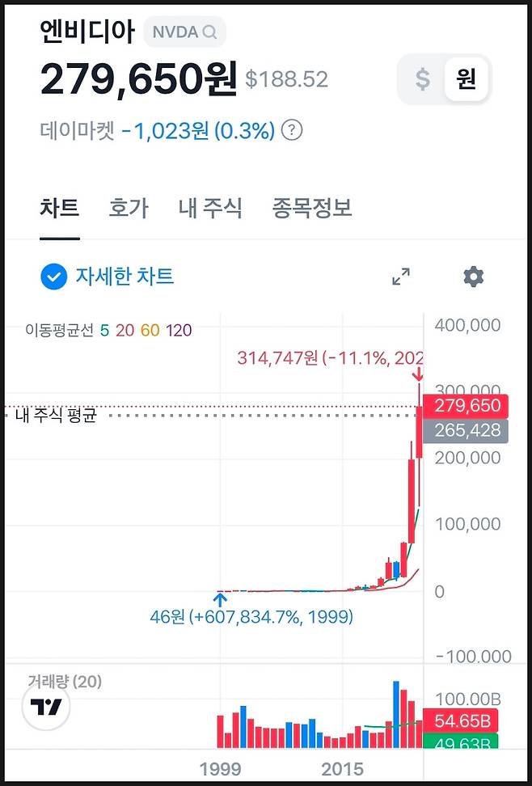Viewport: 532px width, 786px height.
Task: Click the 거래량 (20) volume label
Action: pyautogui.click(x=65, y=682)
